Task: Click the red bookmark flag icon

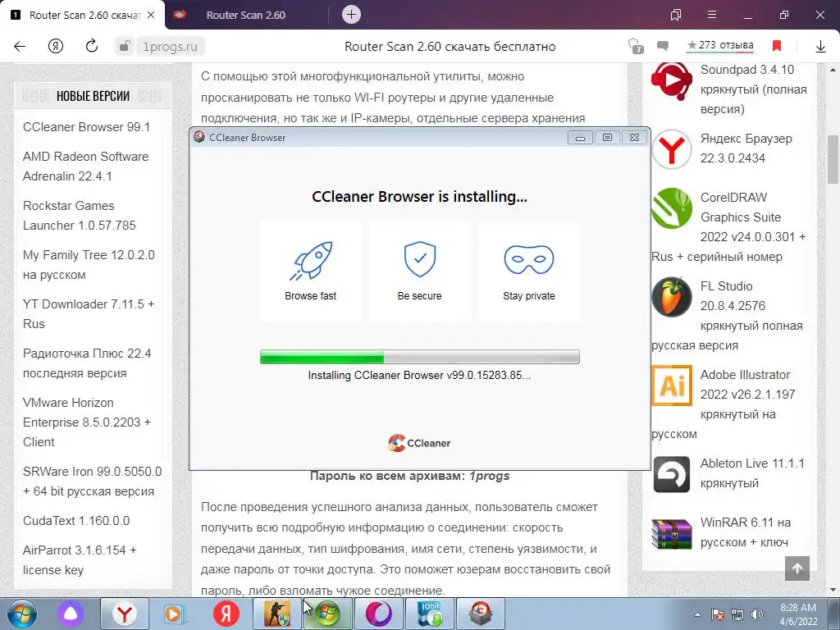Action: (777, 46)
